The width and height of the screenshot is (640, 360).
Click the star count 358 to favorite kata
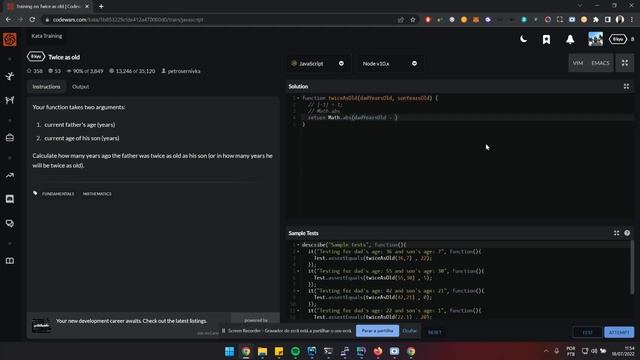pyautogui.click(x=35, y=71)
